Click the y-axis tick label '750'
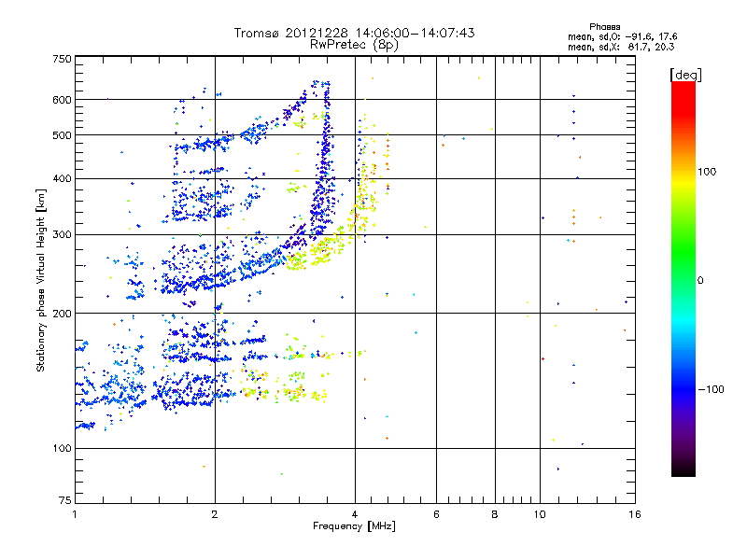The height and width of the screenshot is (560, 747). tap(62, 59)
